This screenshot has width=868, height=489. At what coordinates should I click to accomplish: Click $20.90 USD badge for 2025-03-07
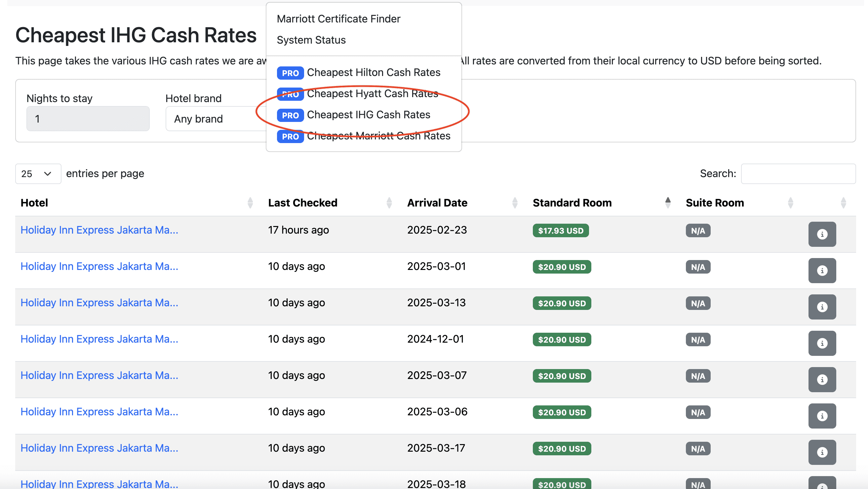562,376
